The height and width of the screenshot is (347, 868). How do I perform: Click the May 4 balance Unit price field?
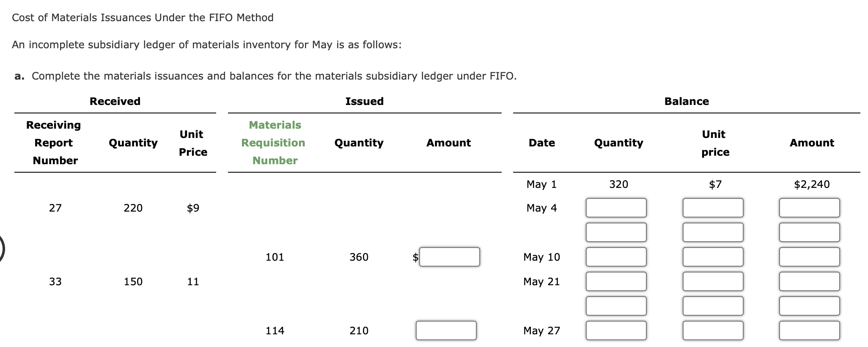[x=713, y=208]
